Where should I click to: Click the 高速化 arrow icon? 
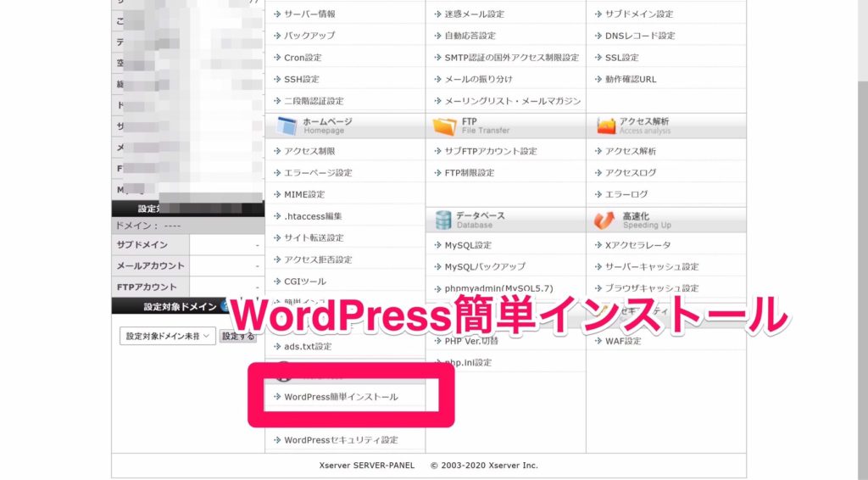[604, 220]
